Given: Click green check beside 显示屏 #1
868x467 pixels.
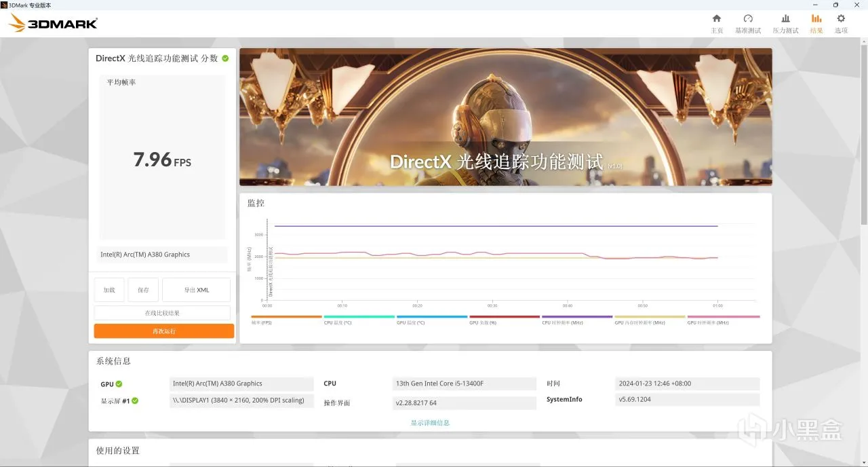Looking at the screenshot, I should point(135,400).
